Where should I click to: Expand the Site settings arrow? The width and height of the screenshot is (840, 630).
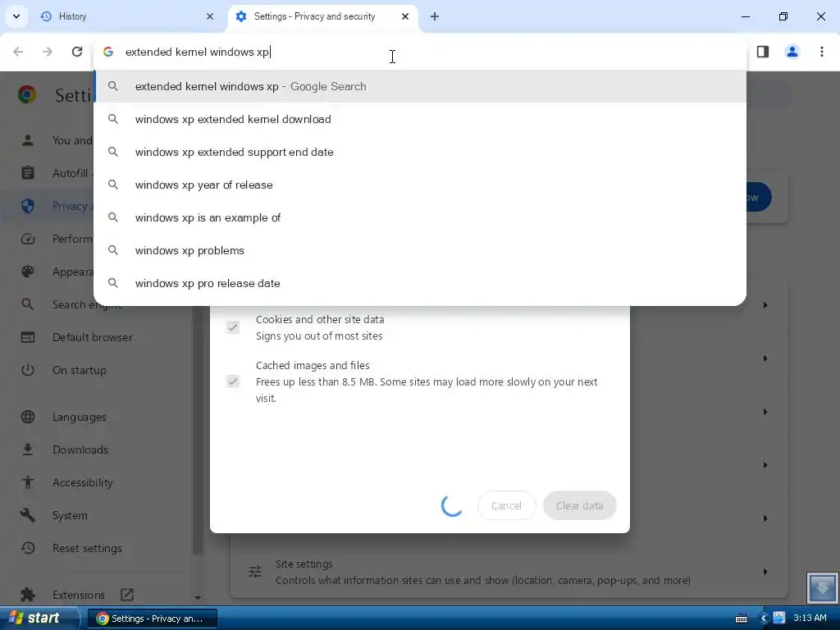(x=765, y=572)
